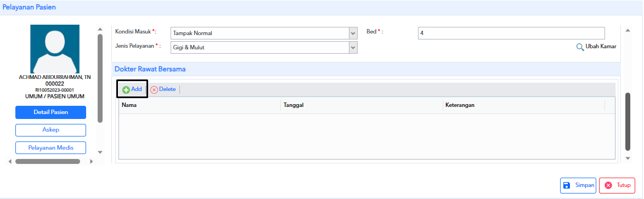Open the Kondisi Masuk dropdown arrow

coord(353,33)
